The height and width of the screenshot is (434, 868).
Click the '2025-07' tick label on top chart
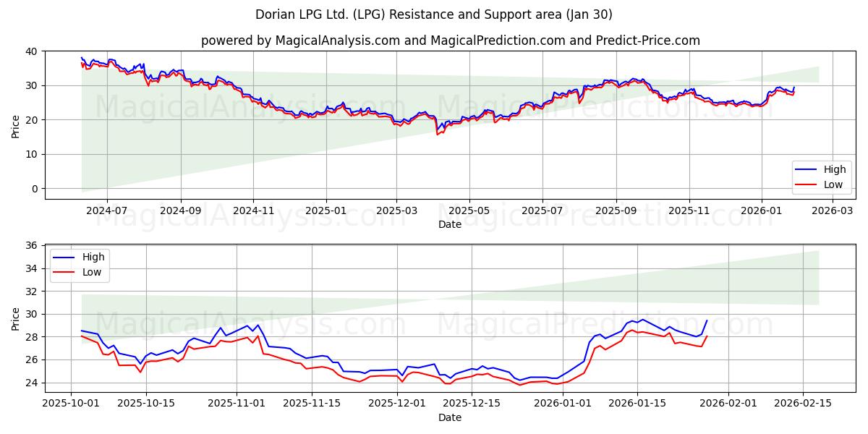click(542, 210)
